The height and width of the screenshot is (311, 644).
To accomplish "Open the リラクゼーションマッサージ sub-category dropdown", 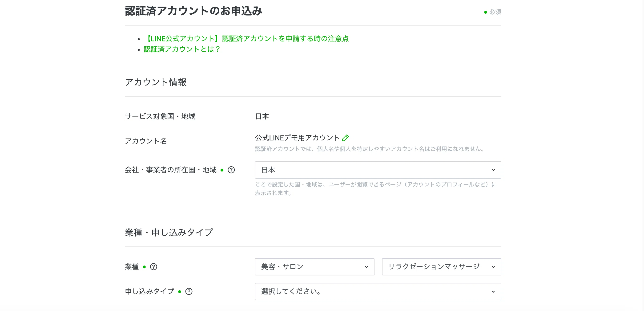I will tap(442, 267).
